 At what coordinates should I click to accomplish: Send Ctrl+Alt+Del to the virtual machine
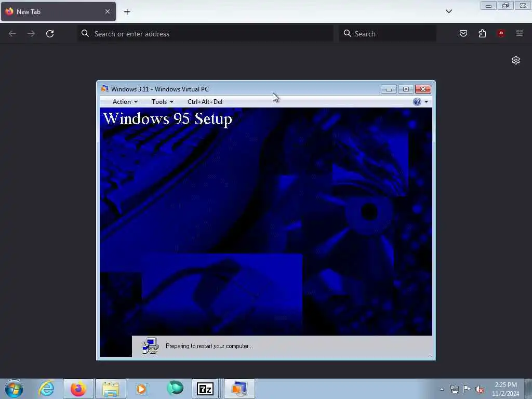pyautogui.click(x=205, y=102)
